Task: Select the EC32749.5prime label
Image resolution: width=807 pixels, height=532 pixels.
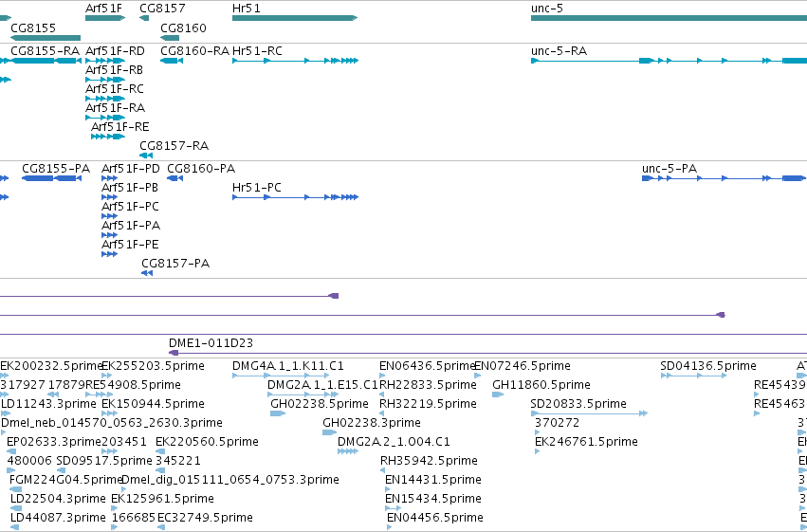Action: (206, 518)
